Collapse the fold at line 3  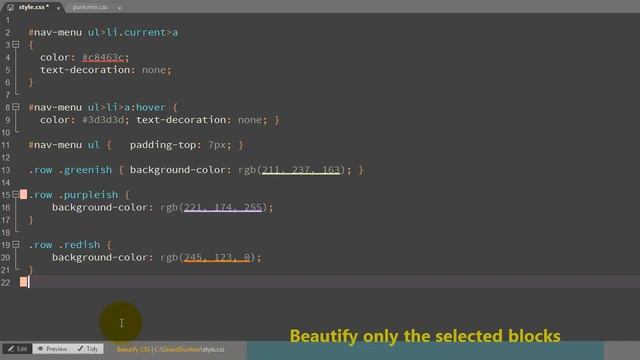coord(16,44)
